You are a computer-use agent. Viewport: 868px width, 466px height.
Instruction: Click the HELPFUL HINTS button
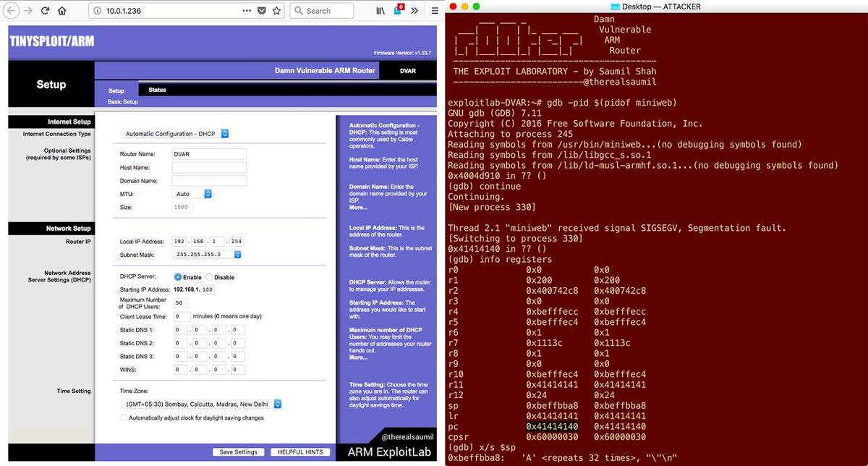[299, 452]
